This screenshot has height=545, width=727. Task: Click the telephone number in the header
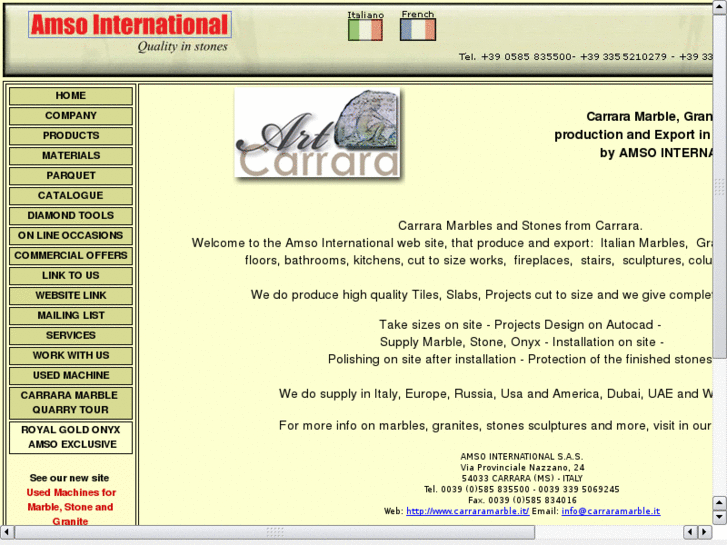pos(586,57)
